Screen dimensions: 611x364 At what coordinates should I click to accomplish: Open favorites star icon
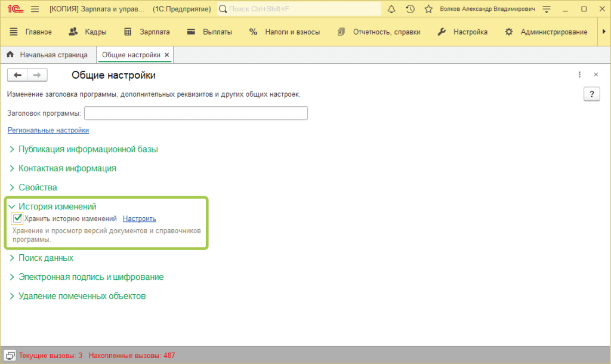coord(428,9)
